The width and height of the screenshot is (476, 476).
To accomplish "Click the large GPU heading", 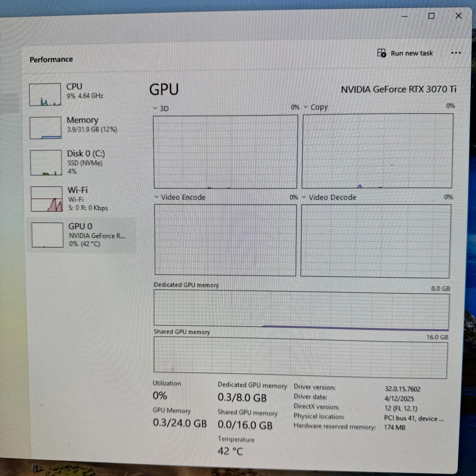I will point(164,89).
